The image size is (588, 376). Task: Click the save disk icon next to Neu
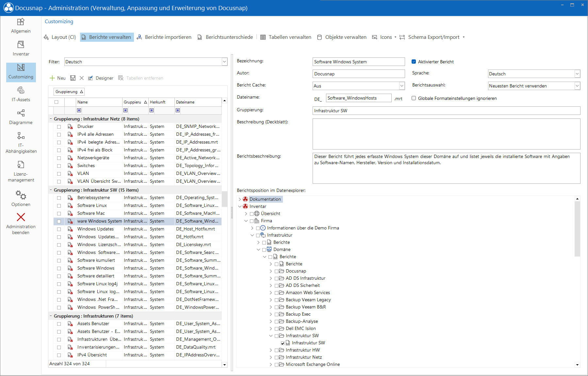click(73, 78)
